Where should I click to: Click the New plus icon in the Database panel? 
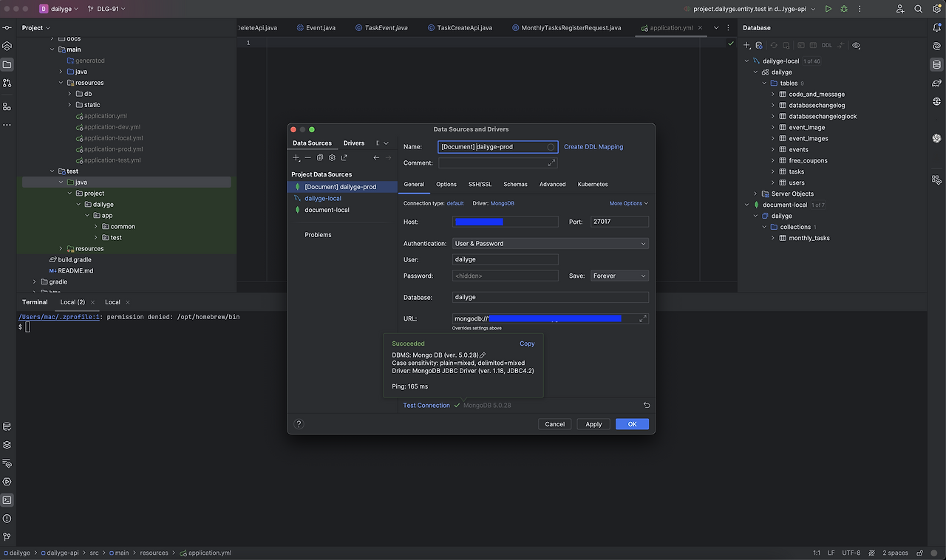[747, 46]
